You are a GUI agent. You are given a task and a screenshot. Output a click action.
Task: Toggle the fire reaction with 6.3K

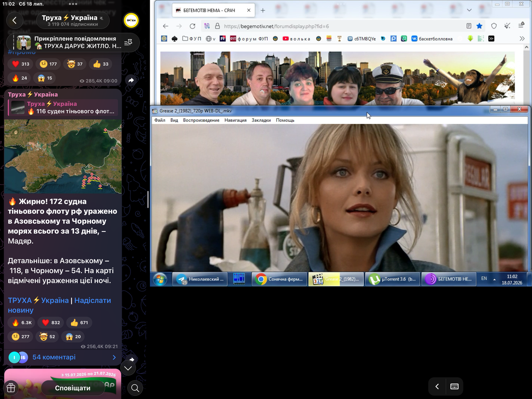tap(21, 323)
